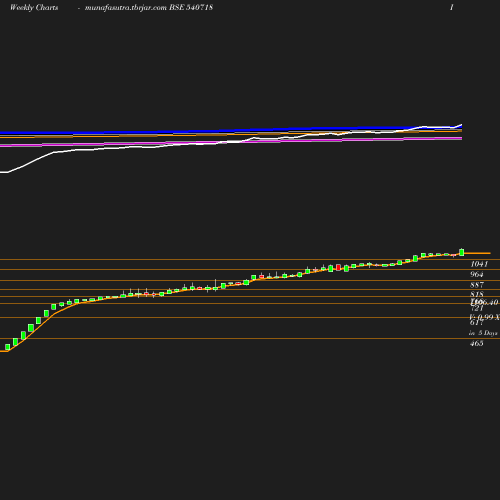Click the 1041 price level label
500x500 pixels.
(x=479, y=264)
